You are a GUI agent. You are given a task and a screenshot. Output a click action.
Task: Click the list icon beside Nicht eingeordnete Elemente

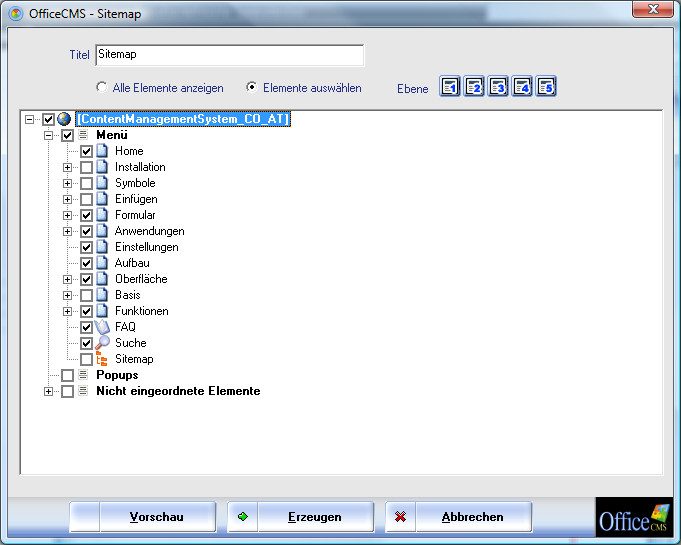pos(83,391)
